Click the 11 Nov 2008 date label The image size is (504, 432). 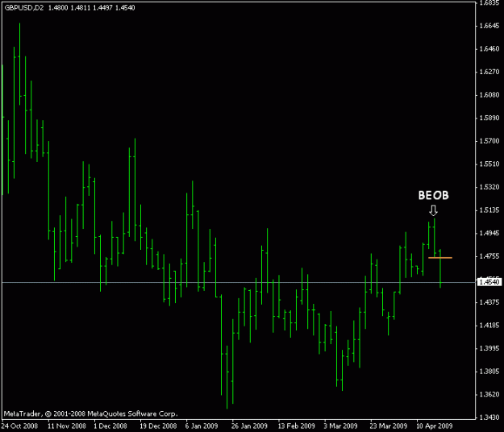(x=67, y=426)
